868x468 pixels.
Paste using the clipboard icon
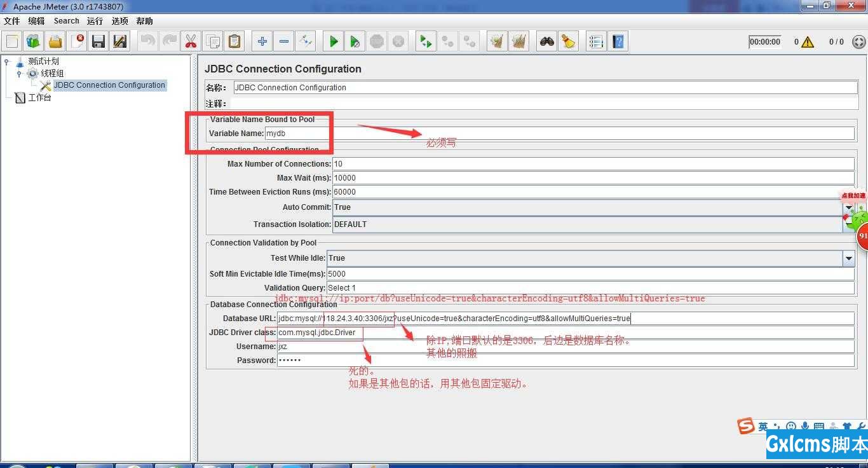tap(234, 41)
